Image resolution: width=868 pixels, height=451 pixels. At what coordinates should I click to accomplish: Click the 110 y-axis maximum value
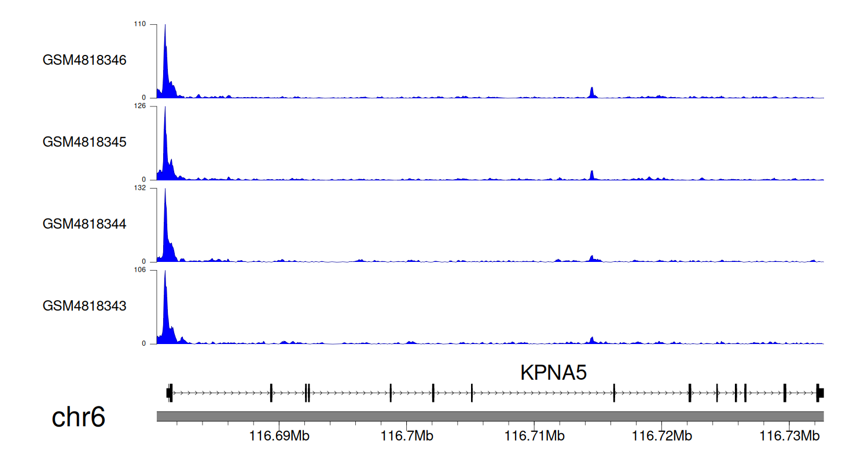pyautogui.click(x=140, y=24)
